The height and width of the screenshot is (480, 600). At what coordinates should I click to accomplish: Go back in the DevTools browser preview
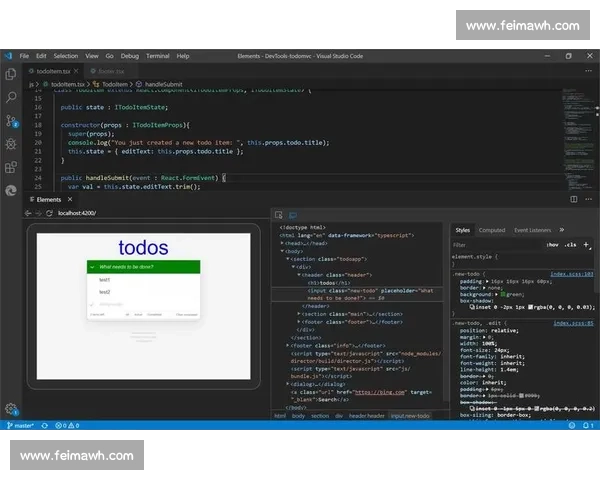pos(28,213)
